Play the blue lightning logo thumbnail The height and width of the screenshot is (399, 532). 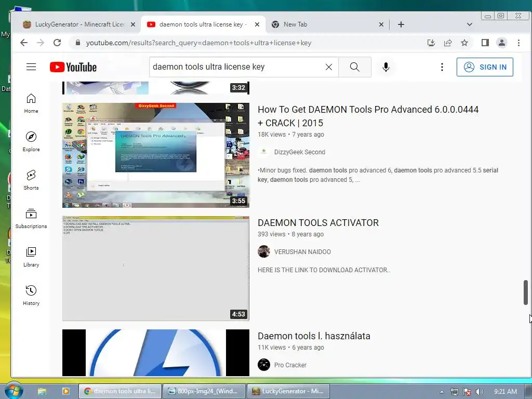click(156, 353)
